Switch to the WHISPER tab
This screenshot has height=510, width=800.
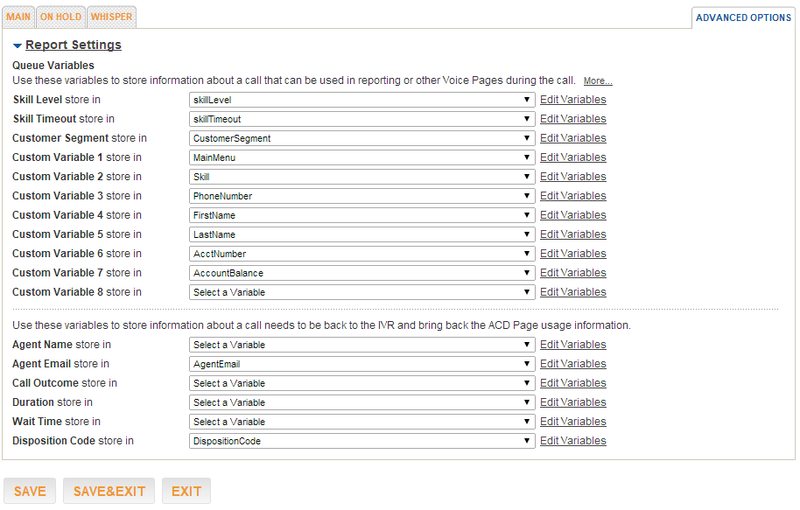(111, 17)
